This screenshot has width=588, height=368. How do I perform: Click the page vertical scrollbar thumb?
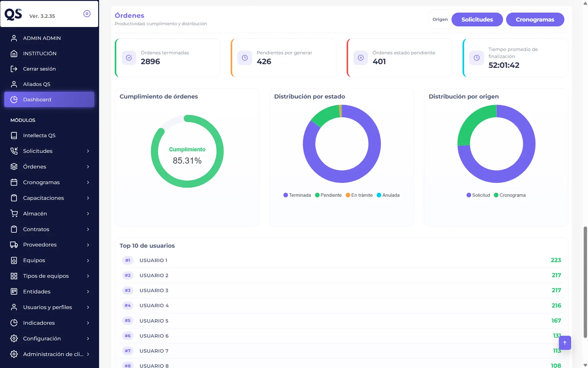[x=585, y=282]
